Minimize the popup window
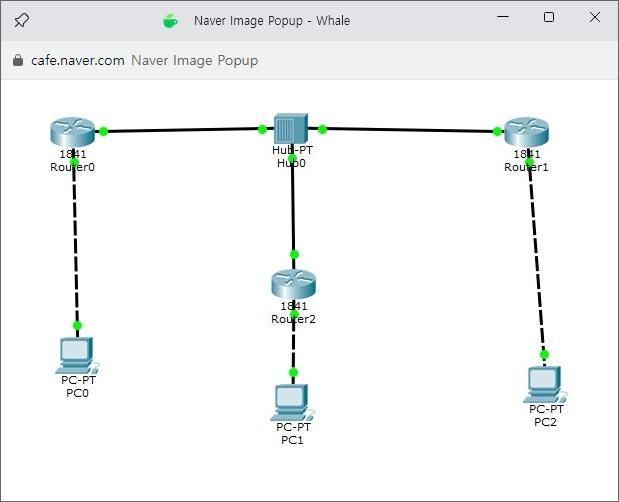Image resolution: width=619 pixels, height=502 pixels. point(502,17)
